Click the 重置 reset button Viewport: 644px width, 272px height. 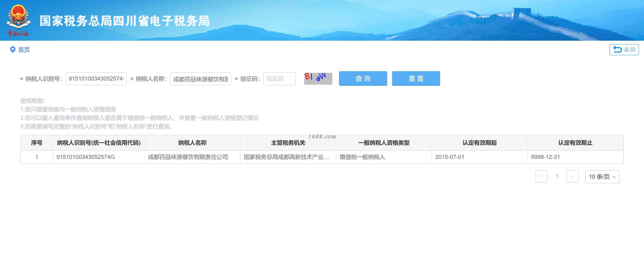[x=416, y=79]
